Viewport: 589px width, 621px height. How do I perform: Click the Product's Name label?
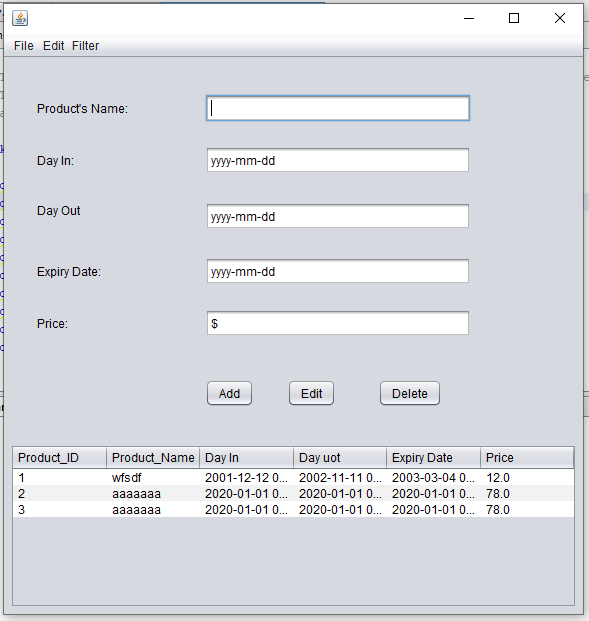(x=82, y=109)
